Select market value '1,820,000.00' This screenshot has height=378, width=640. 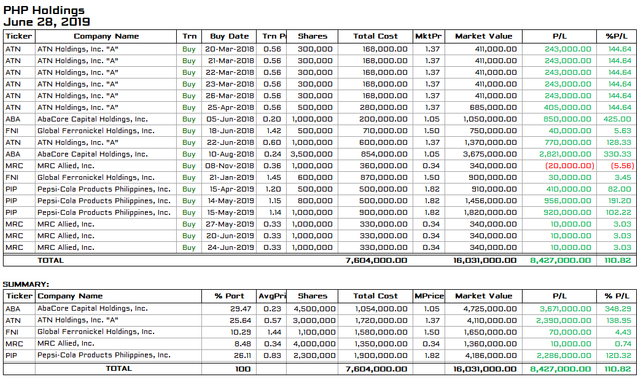490,213
